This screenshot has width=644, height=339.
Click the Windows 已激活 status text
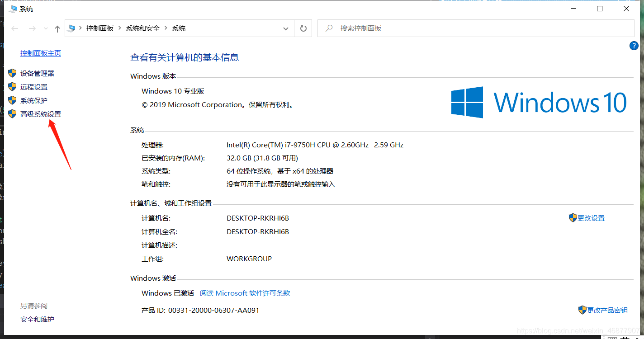[168, 293]
